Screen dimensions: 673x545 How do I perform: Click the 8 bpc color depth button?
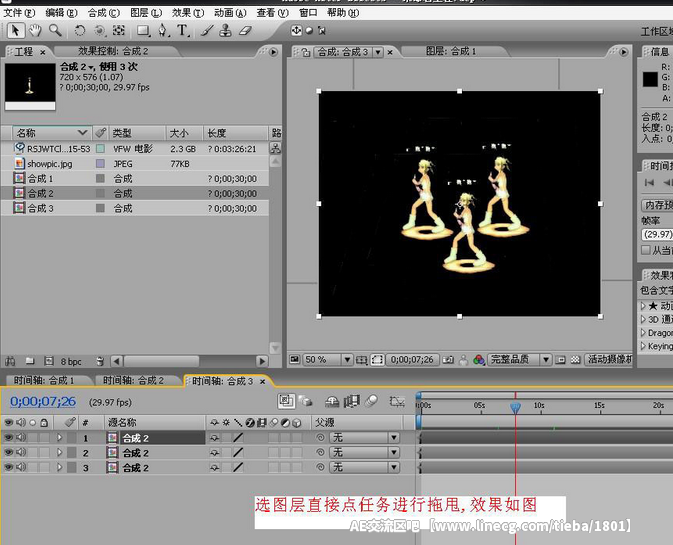pyautogui.click(x=71, y=362)
